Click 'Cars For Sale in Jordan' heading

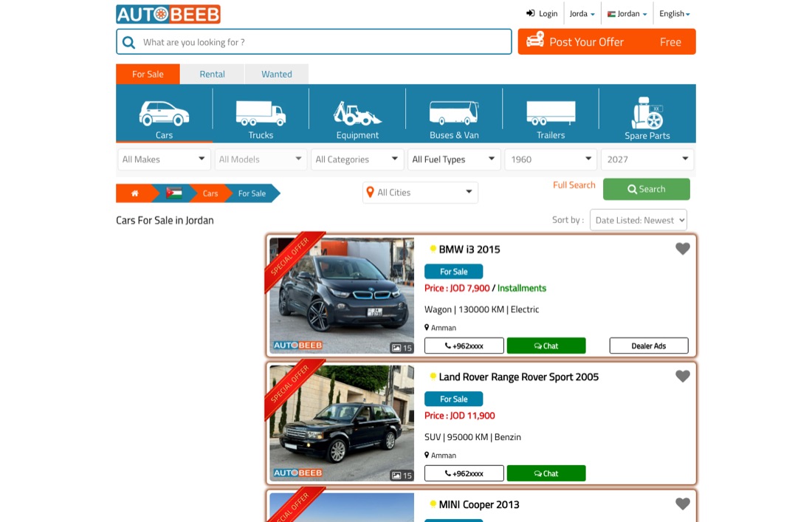(165, 220)
